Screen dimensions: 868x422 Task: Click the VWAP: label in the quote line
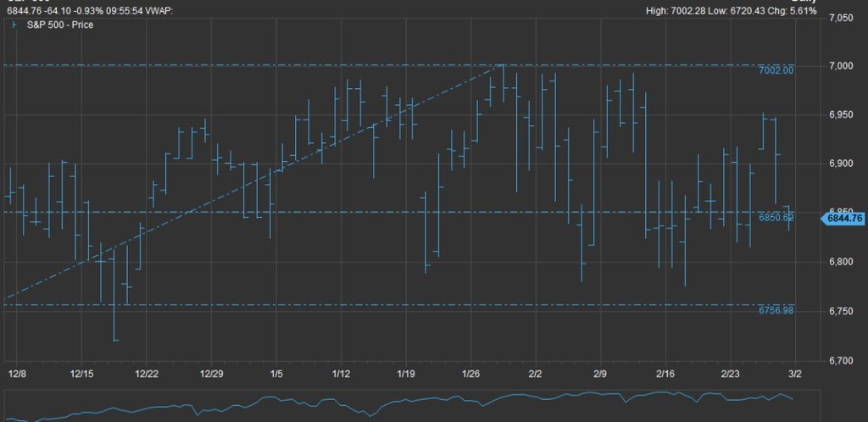[x=158, y=10]
